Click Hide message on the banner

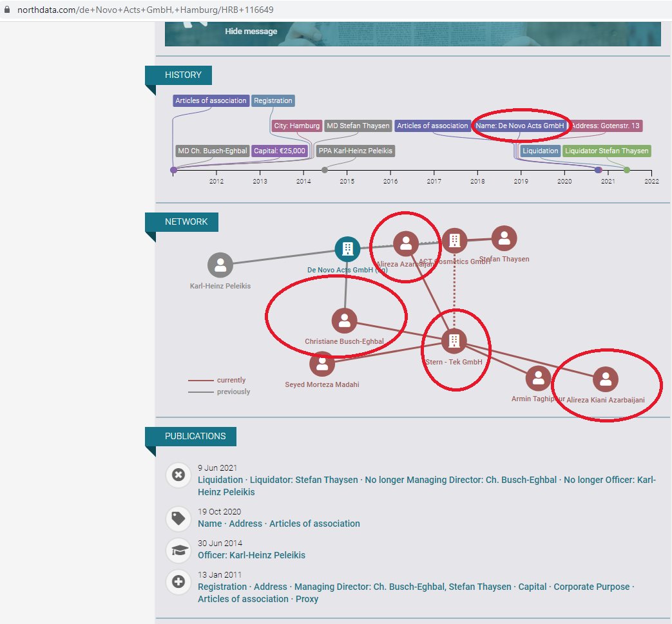click(251, 32)
